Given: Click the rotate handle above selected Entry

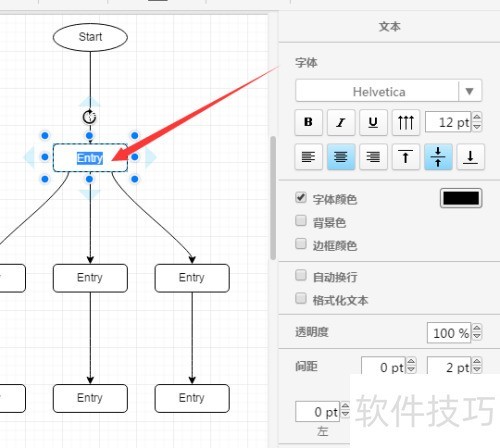Looking at the screenshot, I should coord(89,117).
